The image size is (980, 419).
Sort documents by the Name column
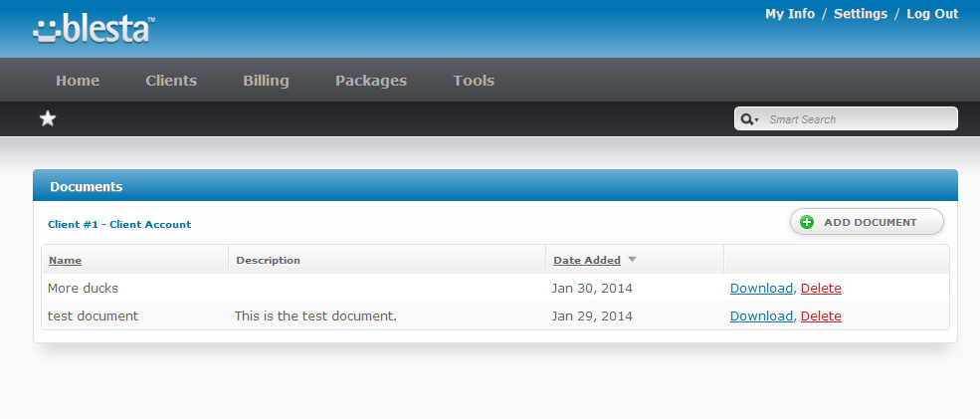click(x=65, y=260)
